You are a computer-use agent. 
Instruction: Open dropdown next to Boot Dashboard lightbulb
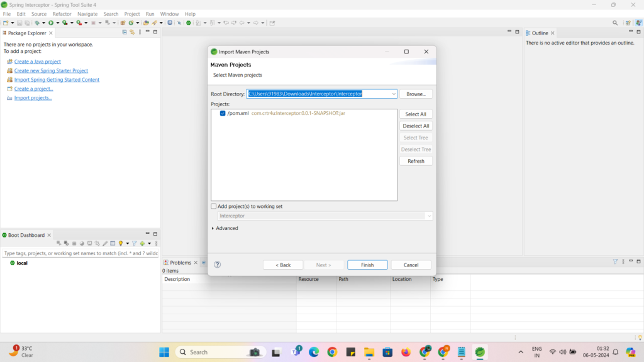tap(127, 243)
